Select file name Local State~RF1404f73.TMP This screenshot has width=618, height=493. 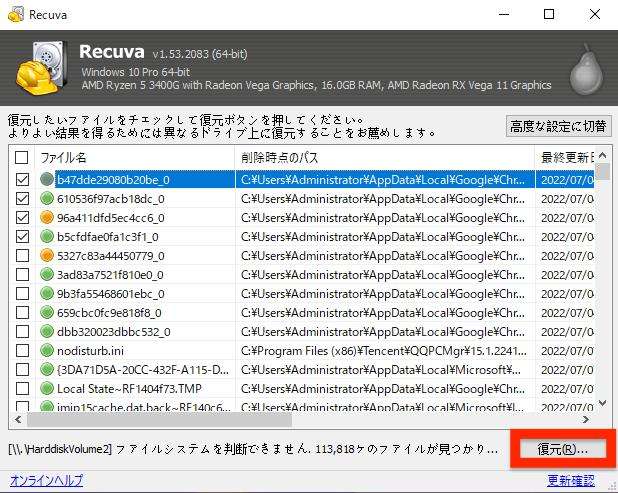[x=129, y=389]
